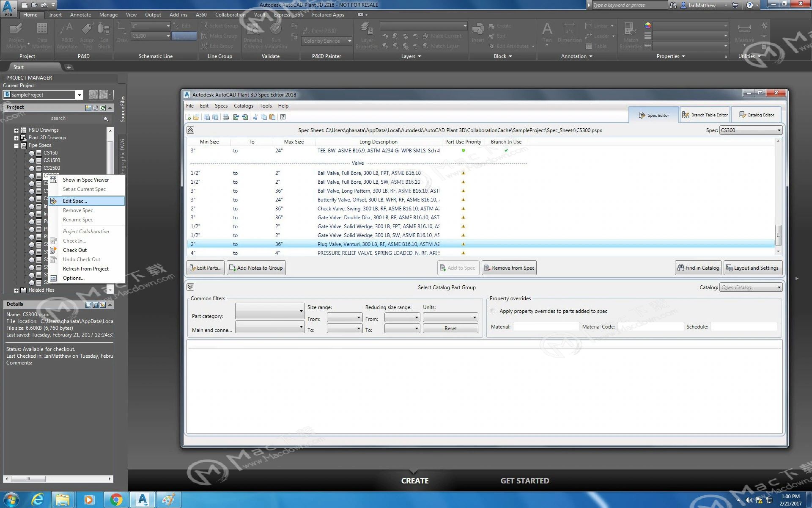Click the Edit Parts... button

coord(206,268)
